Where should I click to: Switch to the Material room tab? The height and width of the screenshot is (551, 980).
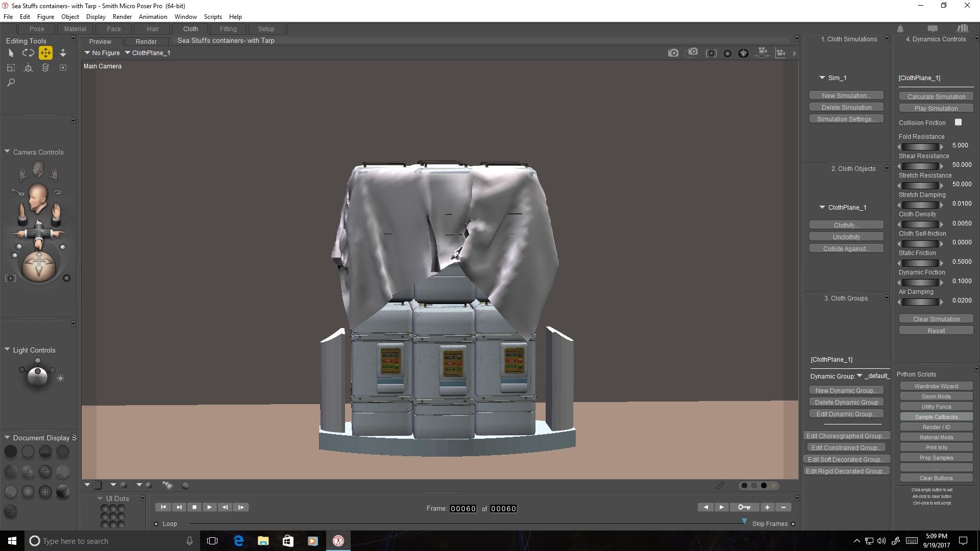coord(75,29)
